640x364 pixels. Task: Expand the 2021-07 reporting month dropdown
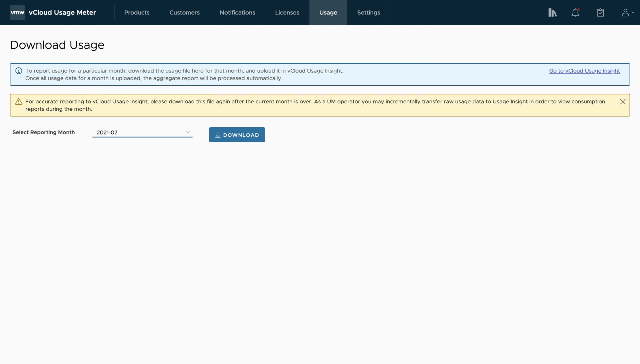pos(142,132)
